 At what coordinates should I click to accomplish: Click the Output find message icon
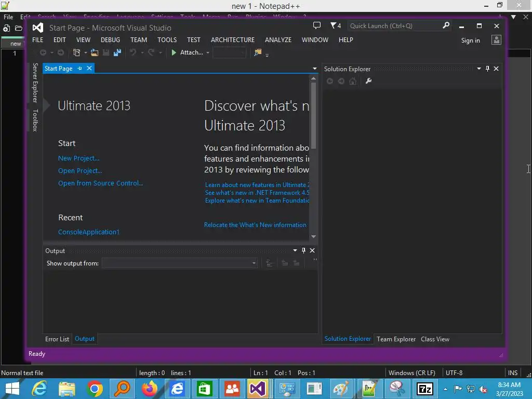(x=269, y=263)
